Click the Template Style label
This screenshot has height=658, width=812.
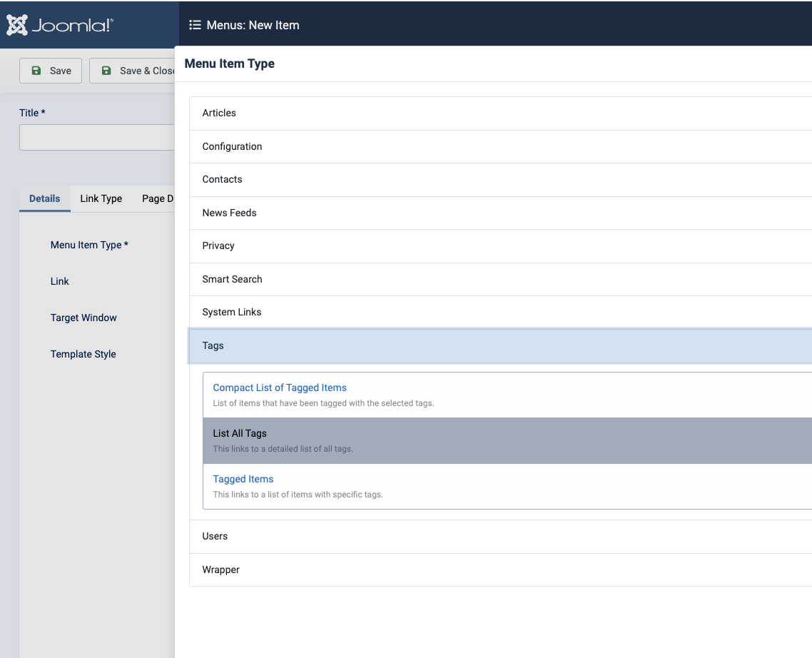click(83, 355)
